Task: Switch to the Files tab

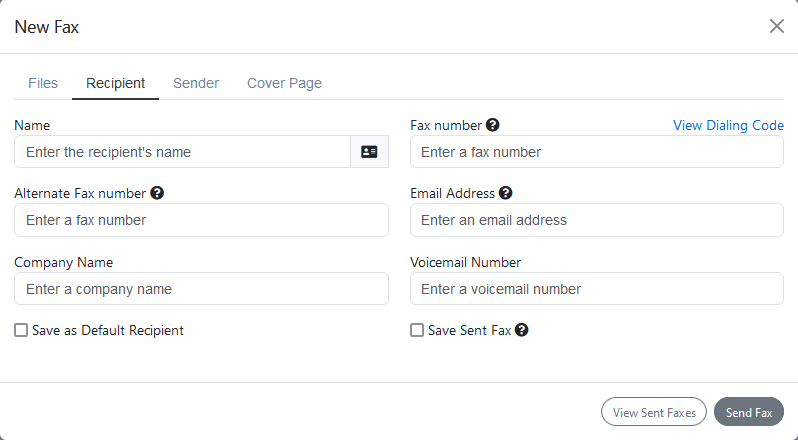Action: coord(43,83)
